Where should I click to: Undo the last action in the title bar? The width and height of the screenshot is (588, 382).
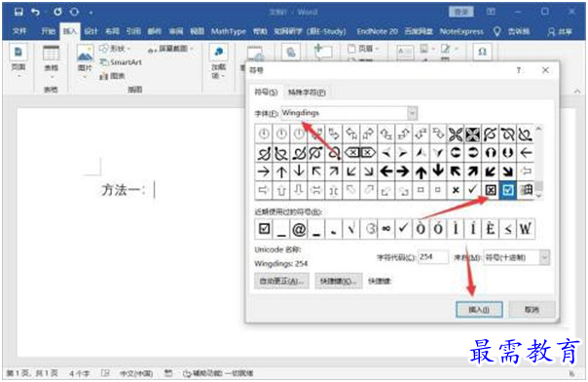tap(35, 12)
